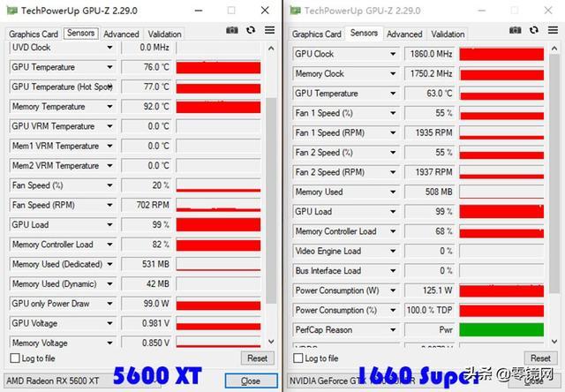Click refresh icon in right GPU-Z window
565x392 pixels.
coord(534,30)
